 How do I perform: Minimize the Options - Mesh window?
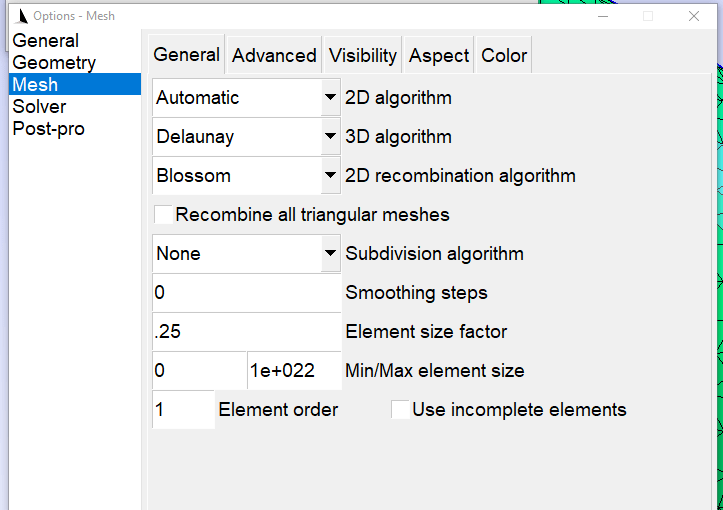point(603,16)
